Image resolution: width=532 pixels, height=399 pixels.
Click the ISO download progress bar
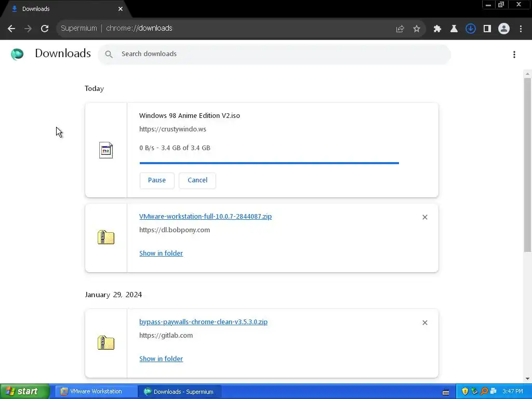[269, 163]
